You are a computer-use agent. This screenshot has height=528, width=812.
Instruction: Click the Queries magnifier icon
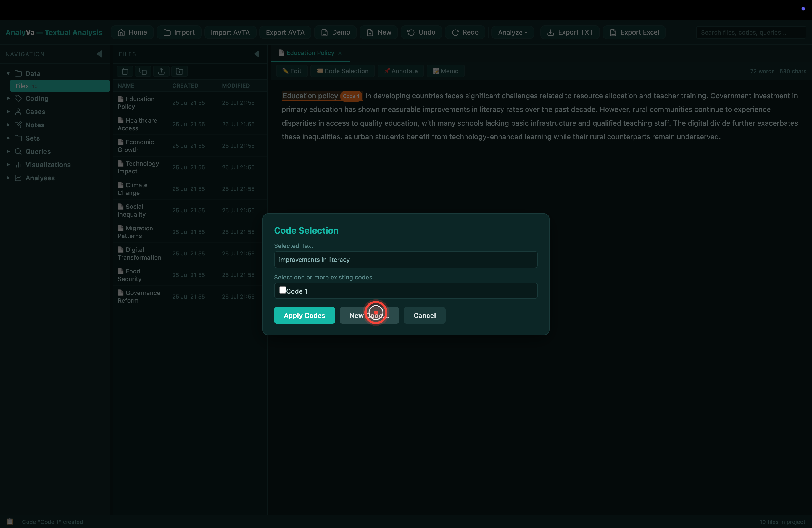coord(19,151)
